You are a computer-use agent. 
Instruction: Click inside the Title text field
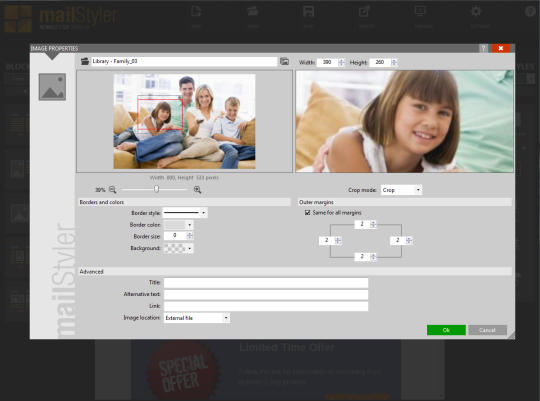pos(266,283)
